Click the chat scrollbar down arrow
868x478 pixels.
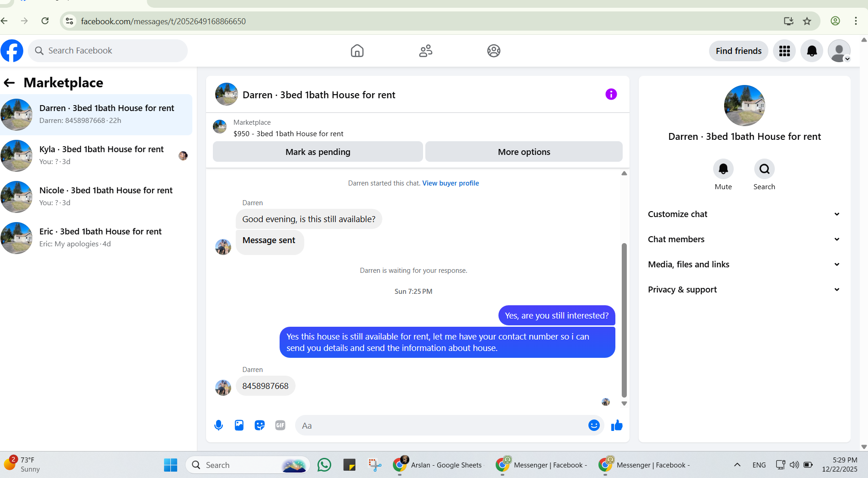(624, 404)
